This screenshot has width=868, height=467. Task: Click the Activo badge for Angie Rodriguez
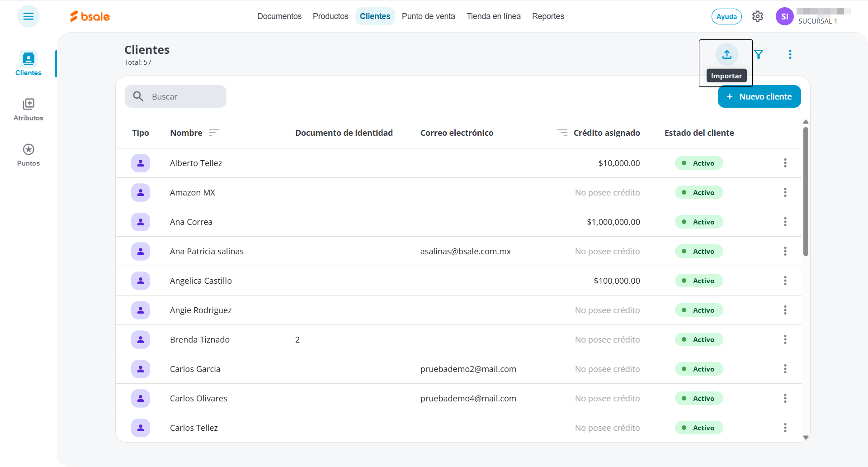click(x=699, y=310)
